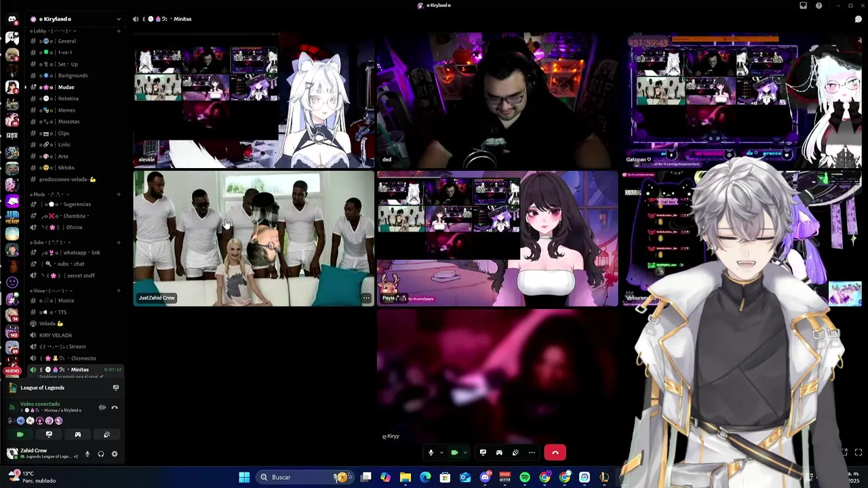Toggle camera button in voice panel
The height and width of the screenshot is (488, 868).
pyautogui.click(x=20, y=434)
